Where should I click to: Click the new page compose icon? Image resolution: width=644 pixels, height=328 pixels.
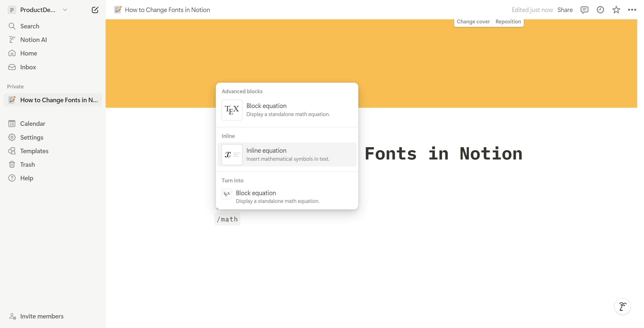95,10
